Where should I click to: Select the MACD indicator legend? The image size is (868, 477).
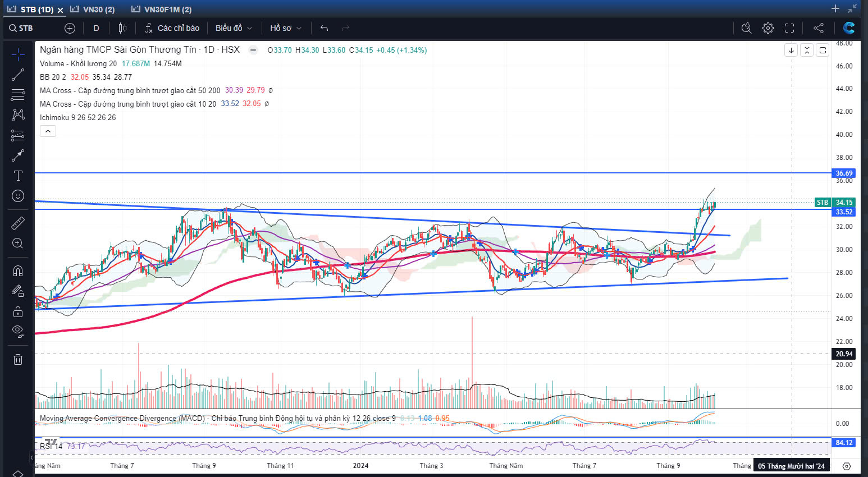[217, 419]
